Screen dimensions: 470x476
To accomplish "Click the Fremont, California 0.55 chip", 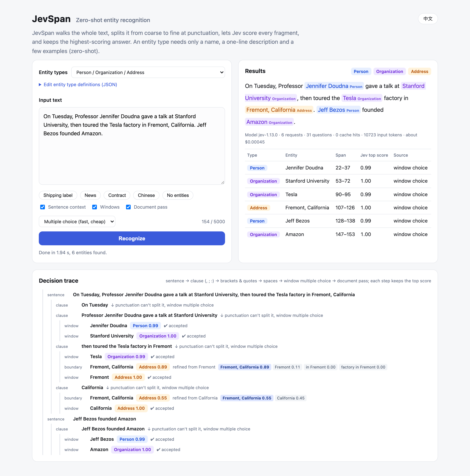I will (247, 398).
